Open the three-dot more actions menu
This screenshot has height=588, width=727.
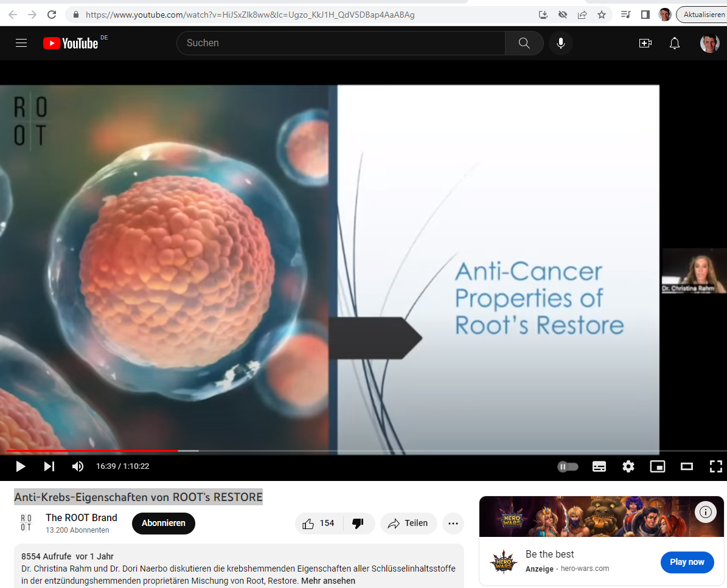point(453,523)
